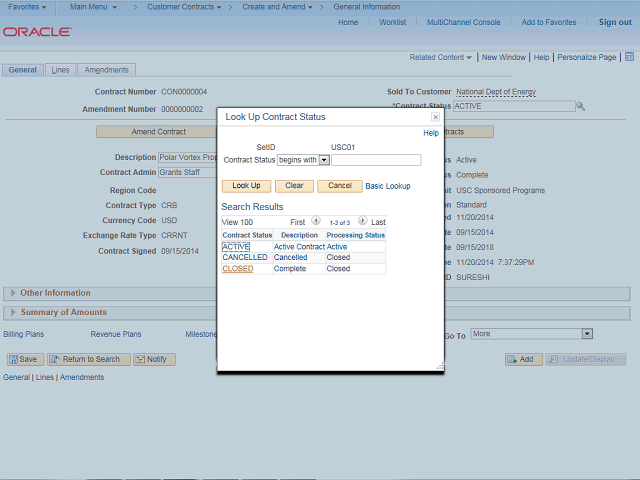
Task: Click the Amend Contract button
Action: (x=158, y=132)
